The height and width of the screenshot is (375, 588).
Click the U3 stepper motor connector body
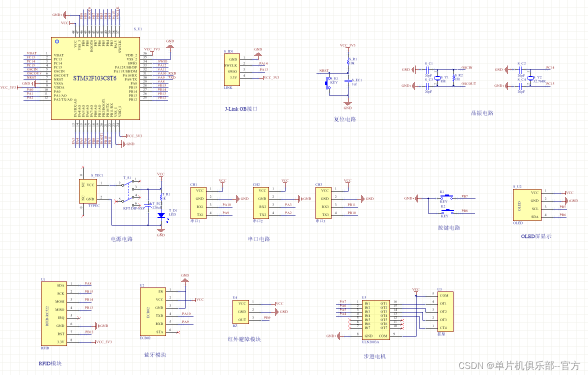pos(446,311)
